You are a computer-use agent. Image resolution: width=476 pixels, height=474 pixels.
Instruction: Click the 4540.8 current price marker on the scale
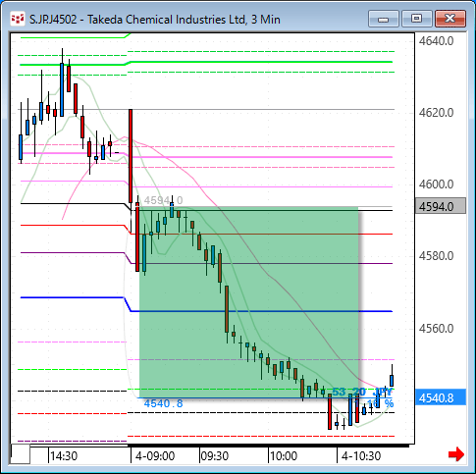pyautogui.click(x=441, y=397)
